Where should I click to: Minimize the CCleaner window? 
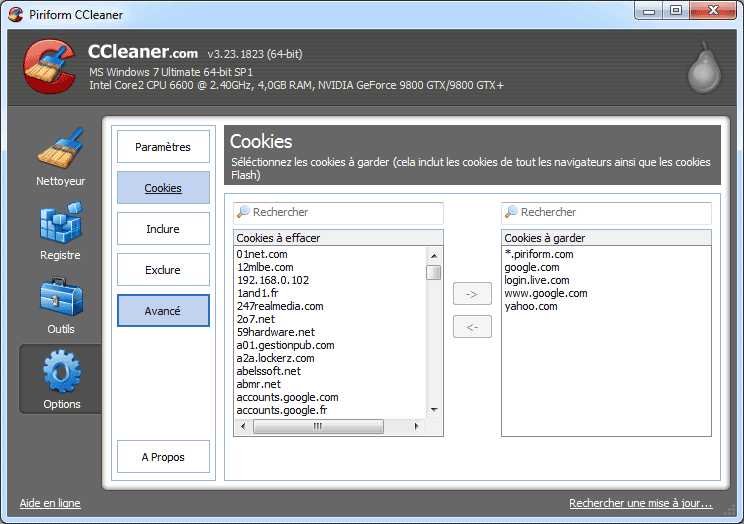[649, 11]
